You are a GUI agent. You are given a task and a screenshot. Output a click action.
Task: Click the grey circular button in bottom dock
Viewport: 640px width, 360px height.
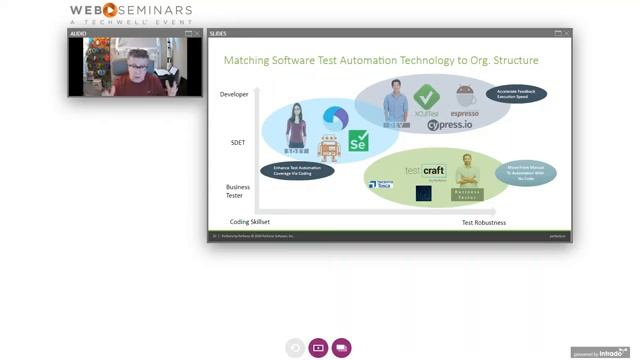pos(295,348)
